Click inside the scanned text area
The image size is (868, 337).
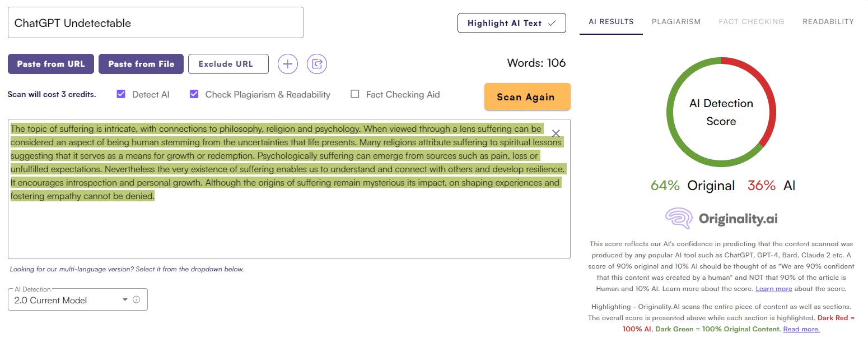(289, 189)
